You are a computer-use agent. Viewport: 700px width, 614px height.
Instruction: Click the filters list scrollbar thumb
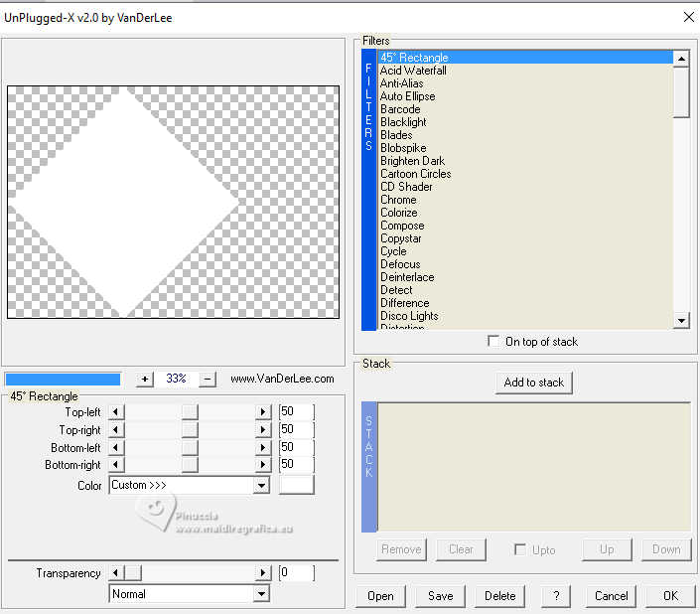pos(681,92)
